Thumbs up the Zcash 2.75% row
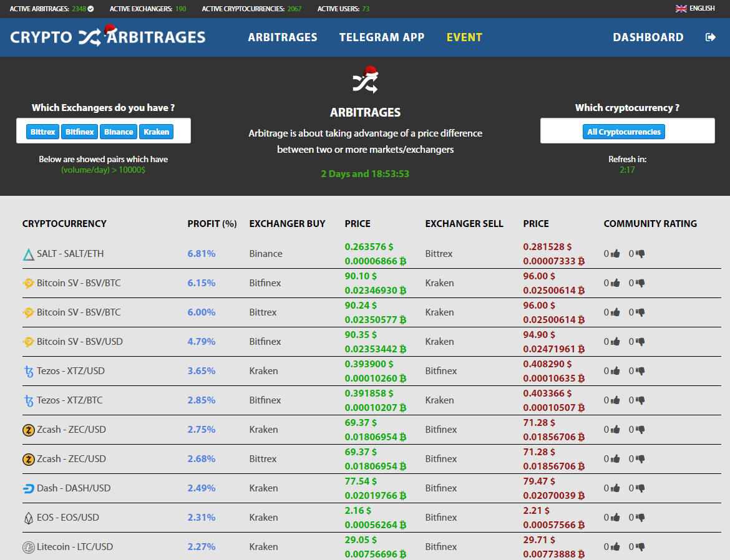 pyautogui.click(x=615, y=430)
